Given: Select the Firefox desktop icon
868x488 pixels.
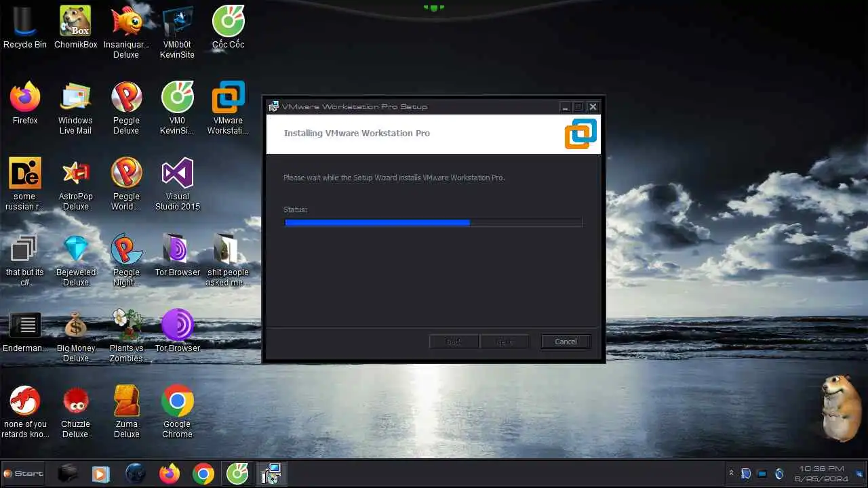Looking at the screenshot, I should tap(25, 104).
